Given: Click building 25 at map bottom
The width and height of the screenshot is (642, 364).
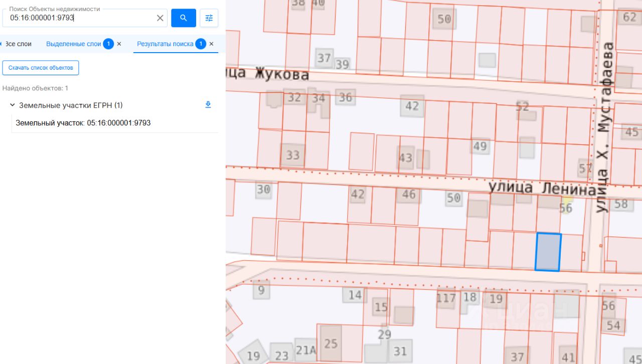Looking at the screenshot, I should point(331,343).
